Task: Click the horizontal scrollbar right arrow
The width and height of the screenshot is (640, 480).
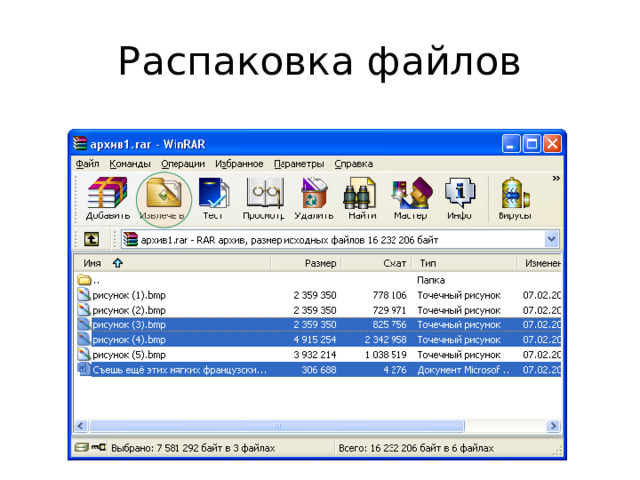Action: [x=553, y=426]
